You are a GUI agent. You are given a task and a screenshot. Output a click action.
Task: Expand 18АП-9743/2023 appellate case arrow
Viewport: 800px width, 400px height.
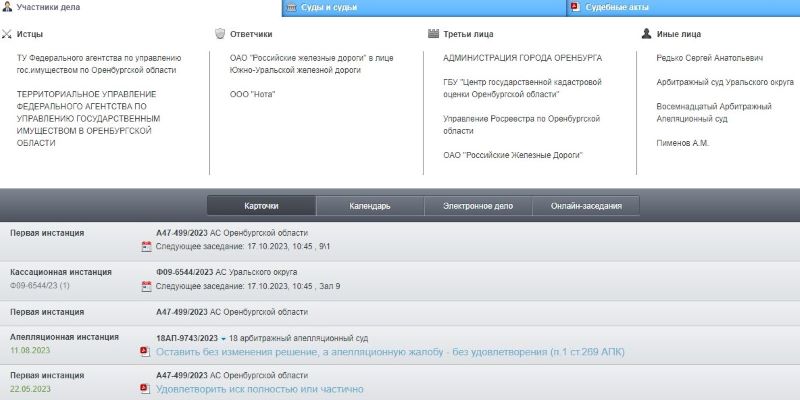coord(223,339)
